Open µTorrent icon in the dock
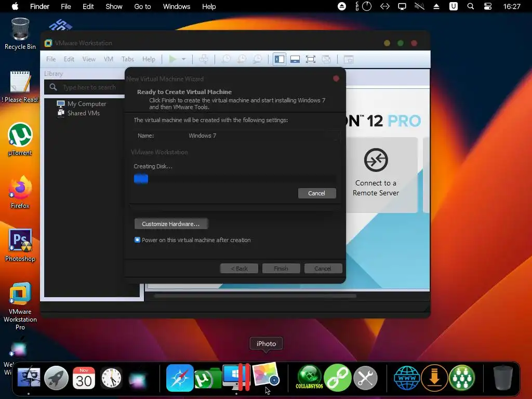This screenshot has height=399, width=532. (208, 378)
